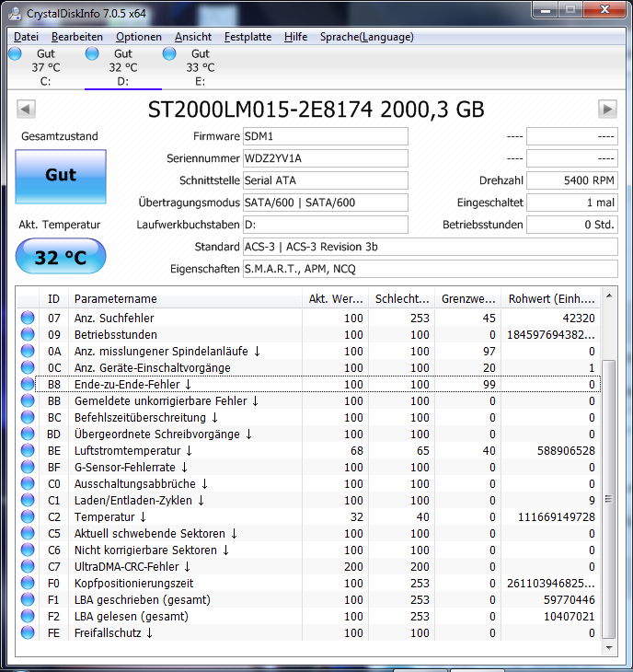Click the status icon of row 09 Betriebsstunden
Screen dimensions: 633x672
pyautogui.click(x=28, y=334)
